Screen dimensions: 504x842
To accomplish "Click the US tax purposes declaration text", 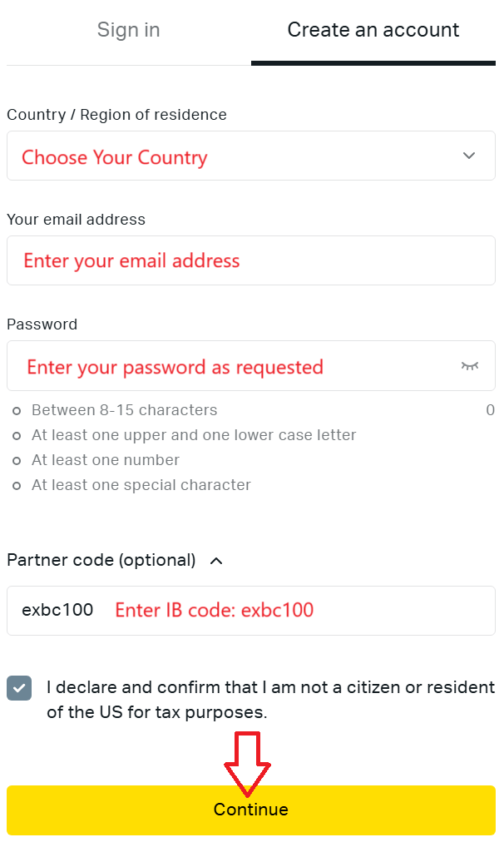I will [x=270, y=700].
